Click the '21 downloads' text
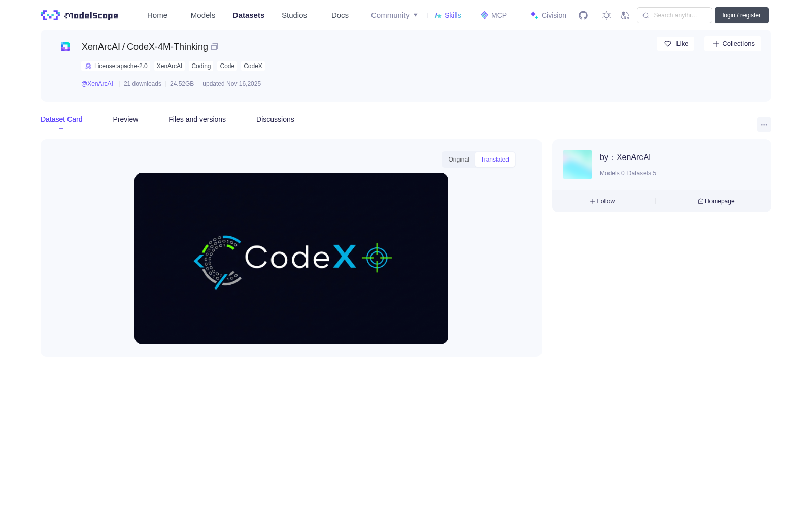812x508 pixels. pyautogui.click(x=143, y=84)
